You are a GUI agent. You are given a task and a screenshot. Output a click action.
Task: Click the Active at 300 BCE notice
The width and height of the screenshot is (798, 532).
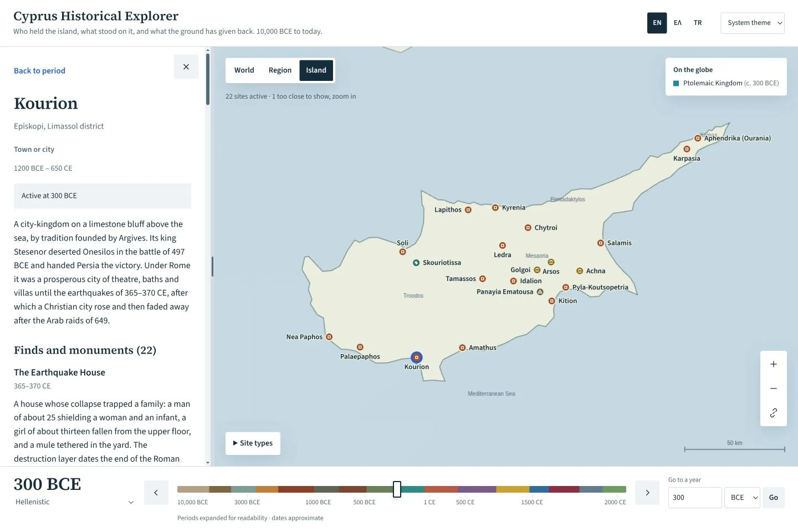(x=103, y=196)
